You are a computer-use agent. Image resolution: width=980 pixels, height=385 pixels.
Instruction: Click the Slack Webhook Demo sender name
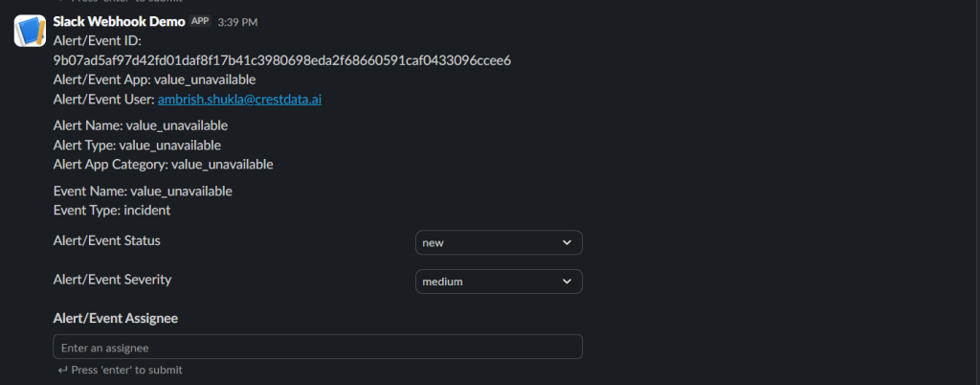120,22
